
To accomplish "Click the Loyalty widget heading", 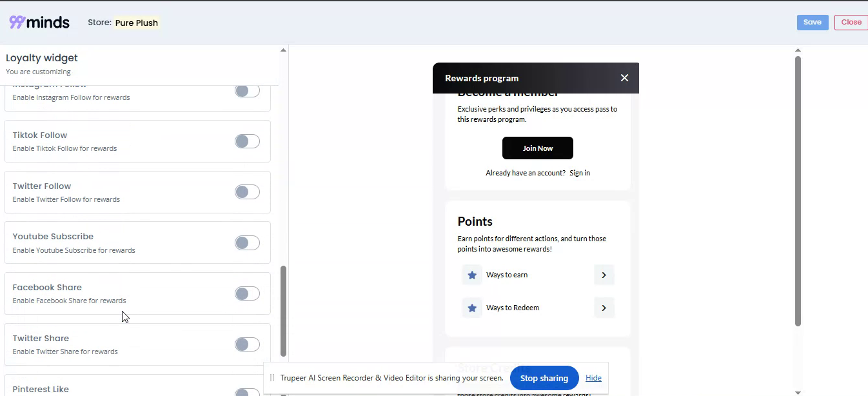I will (42, 58).
